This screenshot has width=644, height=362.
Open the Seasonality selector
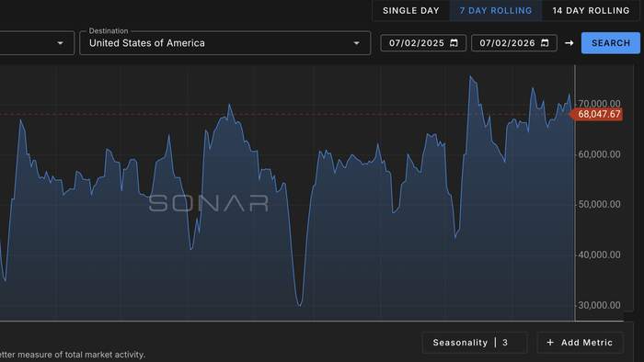475,343
